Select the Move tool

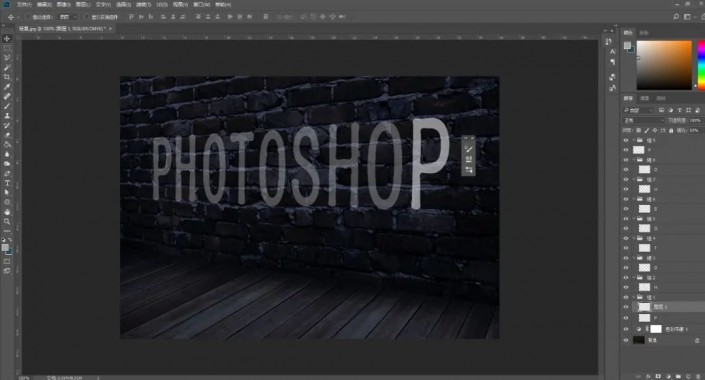click(7, 39)
